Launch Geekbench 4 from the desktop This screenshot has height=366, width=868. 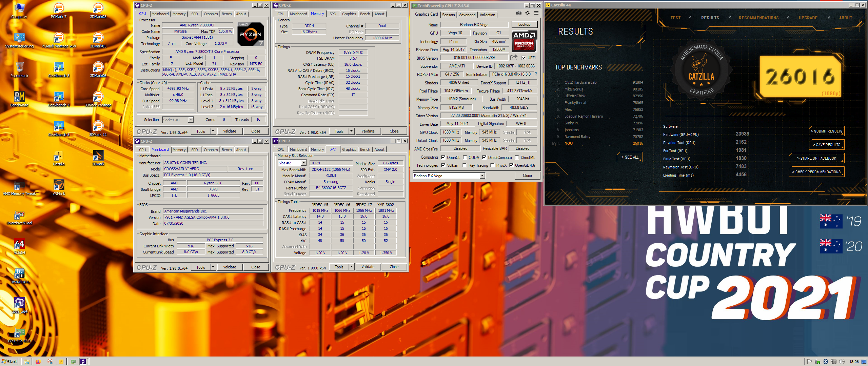(x=59, y=99)
